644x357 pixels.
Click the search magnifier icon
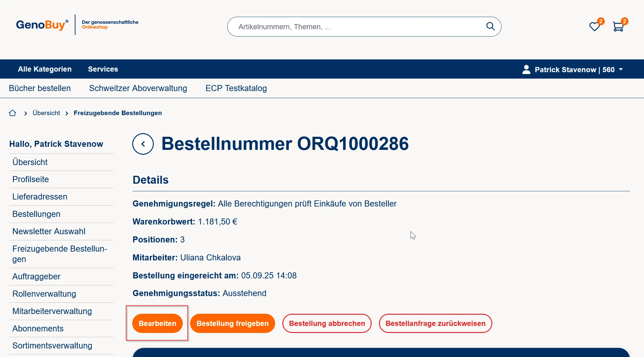[490, 27]
